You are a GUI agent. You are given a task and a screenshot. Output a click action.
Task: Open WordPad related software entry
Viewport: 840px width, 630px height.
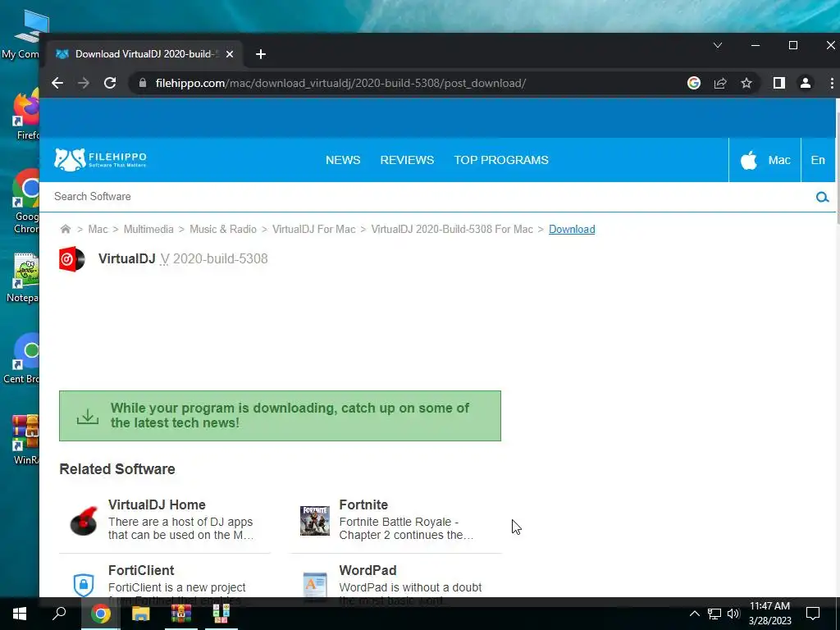367,570
